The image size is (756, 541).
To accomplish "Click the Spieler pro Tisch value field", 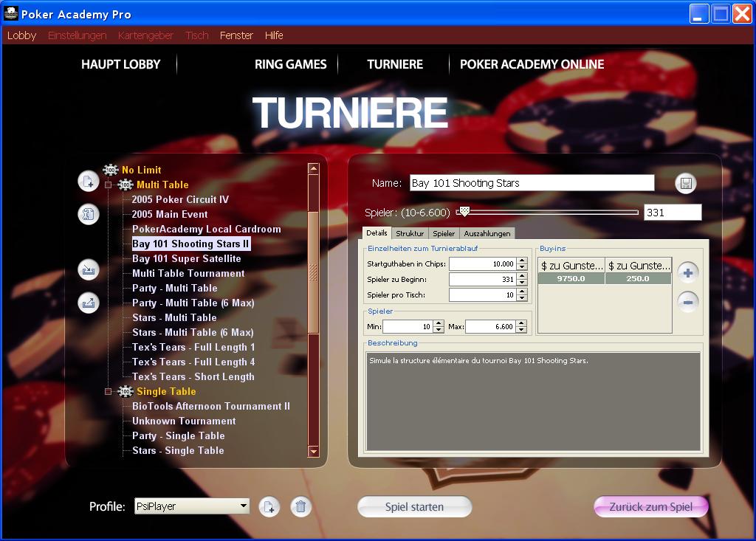I will pos(483,294).
